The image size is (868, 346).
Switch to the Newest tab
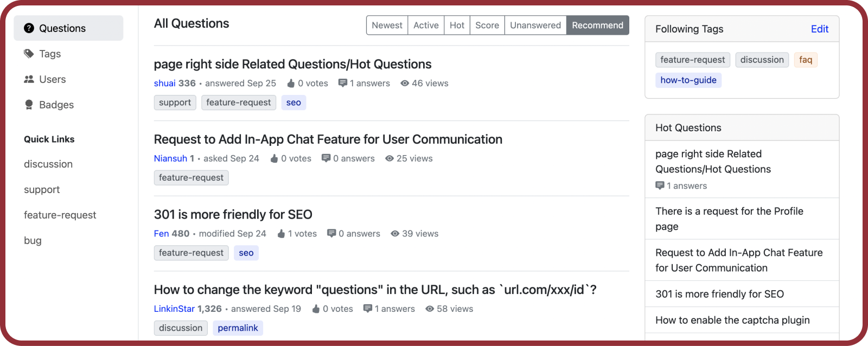[387, 25]
